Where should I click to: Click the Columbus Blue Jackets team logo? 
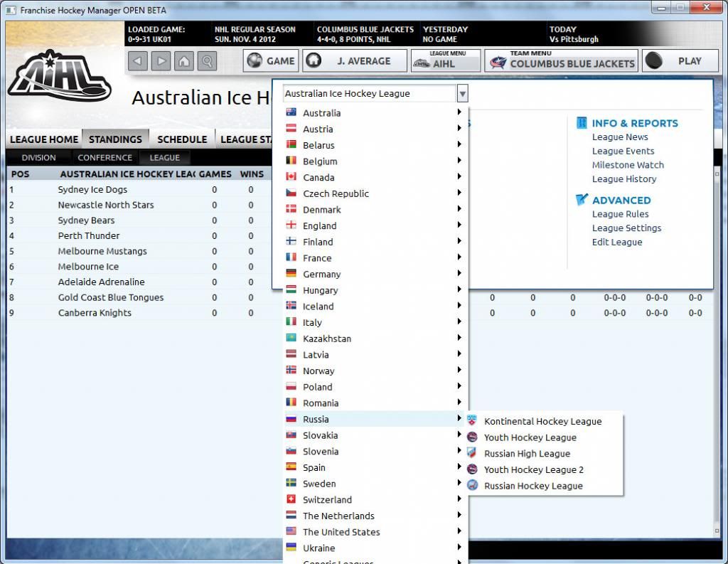click(x=498, y=63)
